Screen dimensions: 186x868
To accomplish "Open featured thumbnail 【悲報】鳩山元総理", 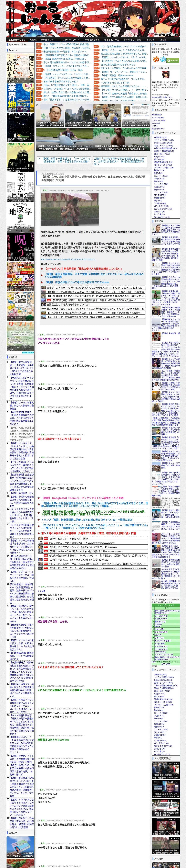I will pos(79,116).
